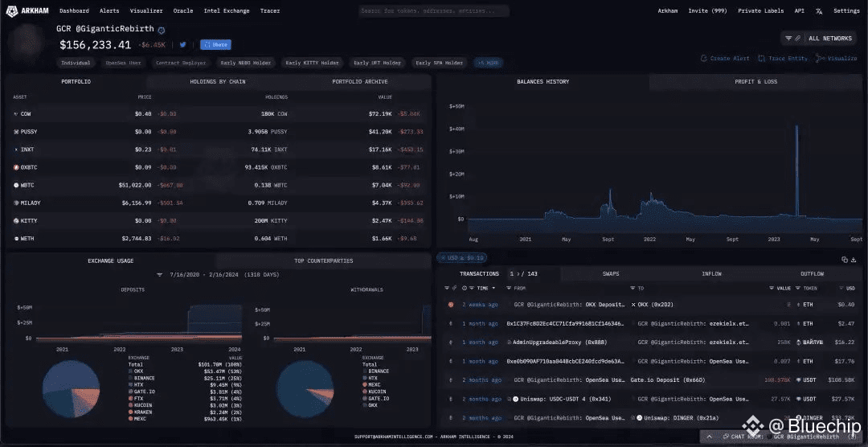This screenshot has width=868, height=447.
Task: Switch to the Outflow tab
Action: [812, 273]
